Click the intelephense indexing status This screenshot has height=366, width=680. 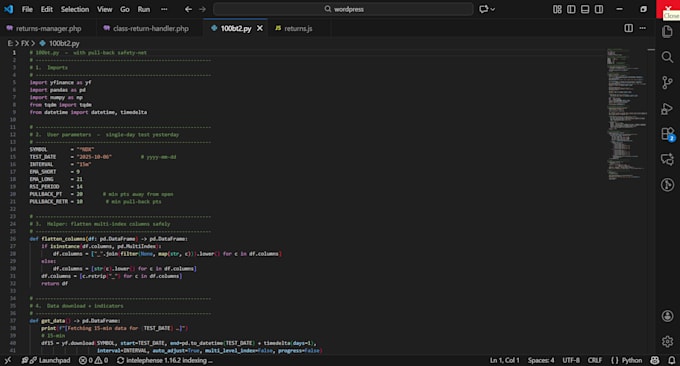point(165,360)
